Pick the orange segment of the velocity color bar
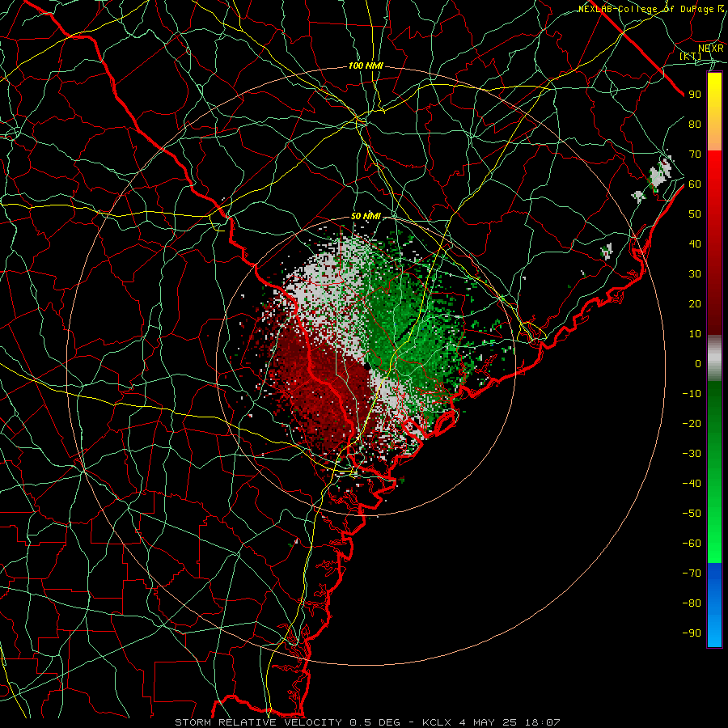Screen dimensions: 728x728 click(714, 134)
